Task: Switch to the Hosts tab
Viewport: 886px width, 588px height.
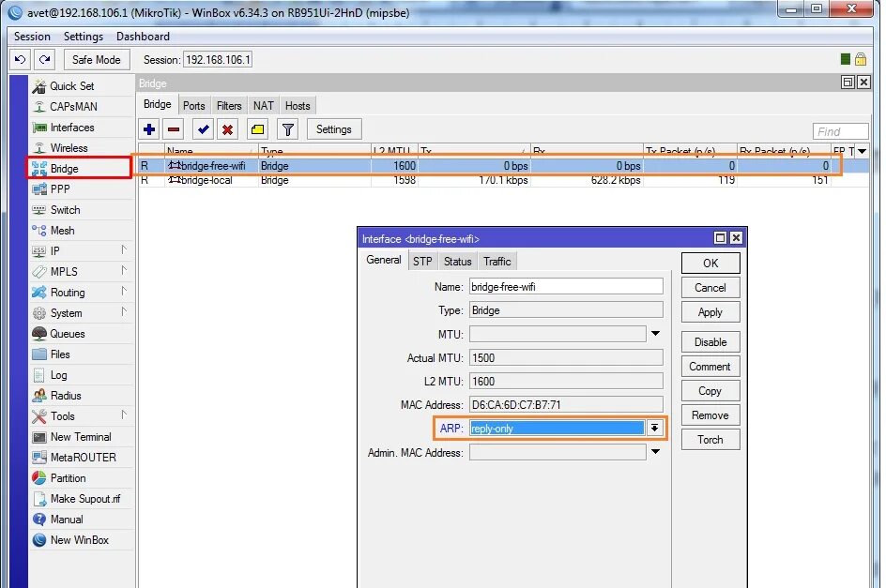Action: (298, 106)
